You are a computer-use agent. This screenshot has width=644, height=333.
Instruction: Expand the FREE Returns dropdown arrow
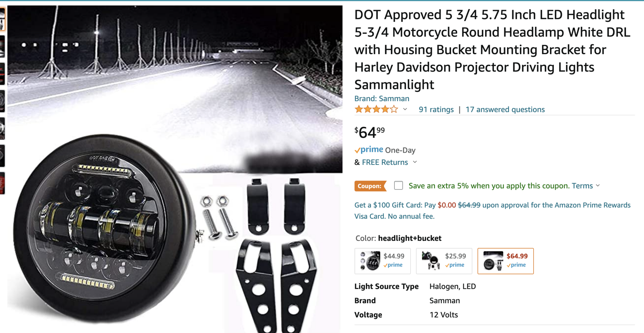[x=415, y=162]
